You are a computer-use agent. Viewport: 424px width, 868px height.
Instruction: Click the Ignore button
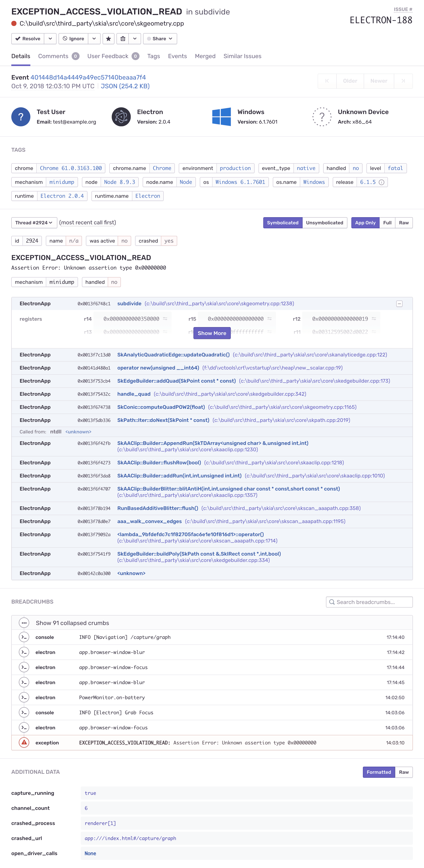(73, 39)
